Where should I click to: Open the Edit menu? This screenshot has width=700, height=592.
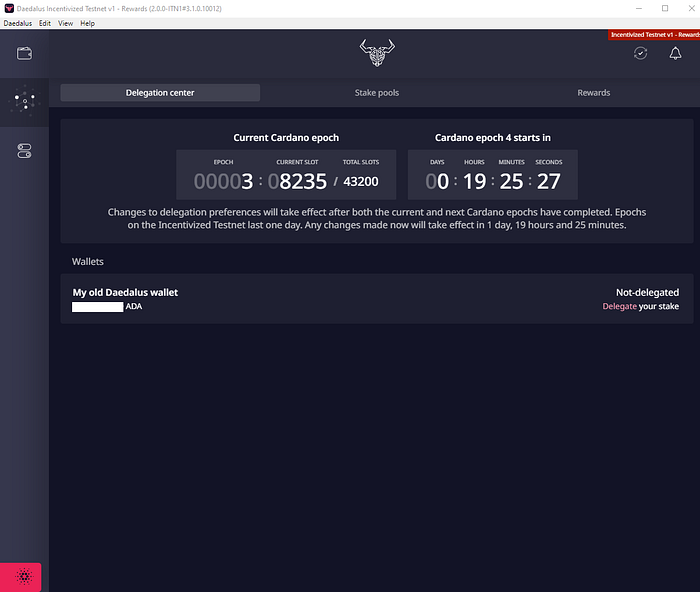pos(45,23)
